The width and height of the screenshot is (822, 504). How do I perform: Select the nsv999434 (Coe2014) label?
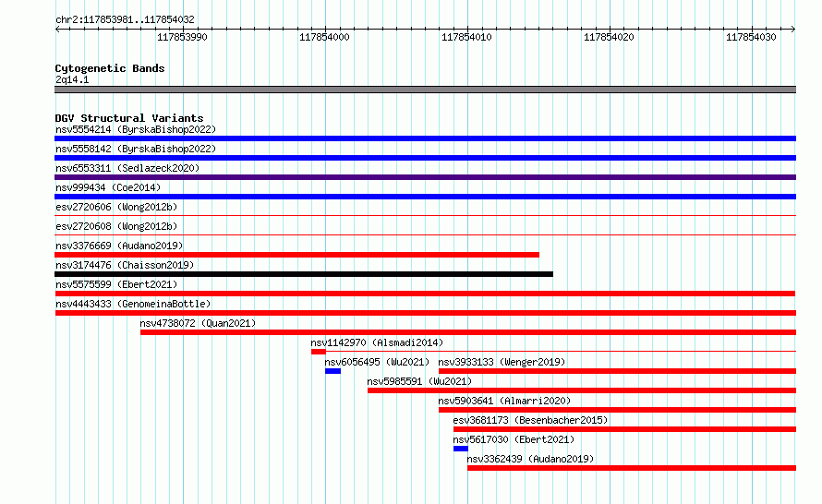108,187
